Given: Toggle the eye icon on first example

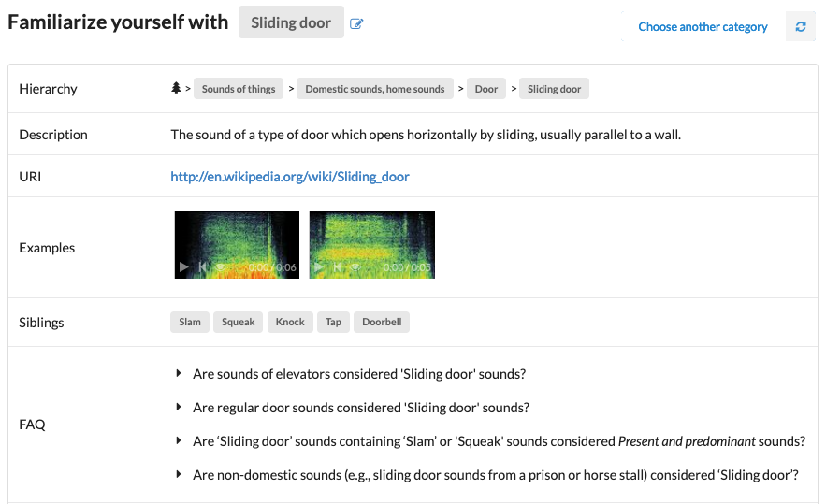Looking at the screenshot, I should pos(220,267).
